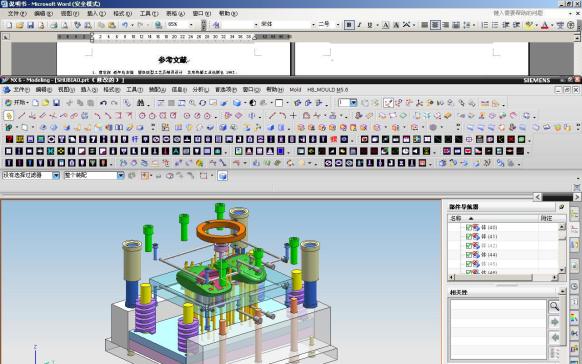
Task: Open the HB_MOULD M5.0 menu in NX
Action: pyautogui.click(x=327, y=90)
